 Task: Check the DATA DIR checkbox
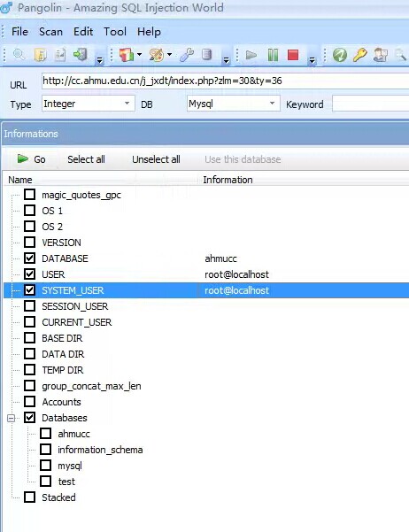point(29,354)
